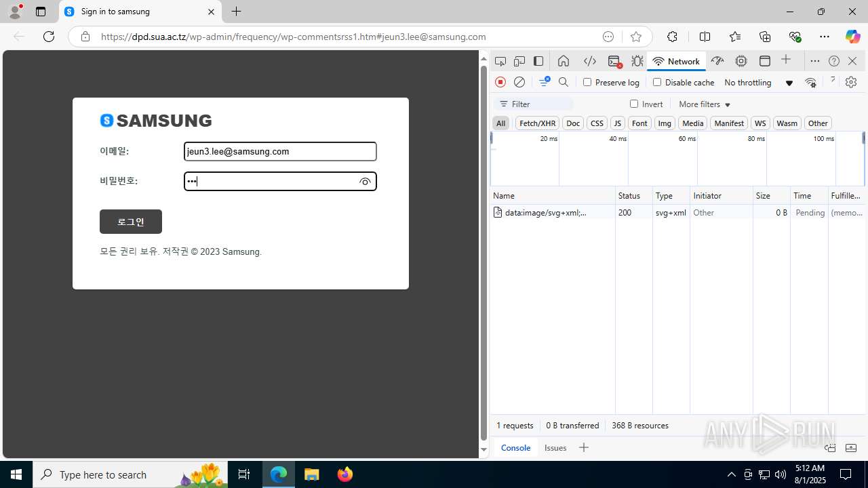Open File Explorer from the taskbar
Screen dimensions: 868x488
click(312, 474)
